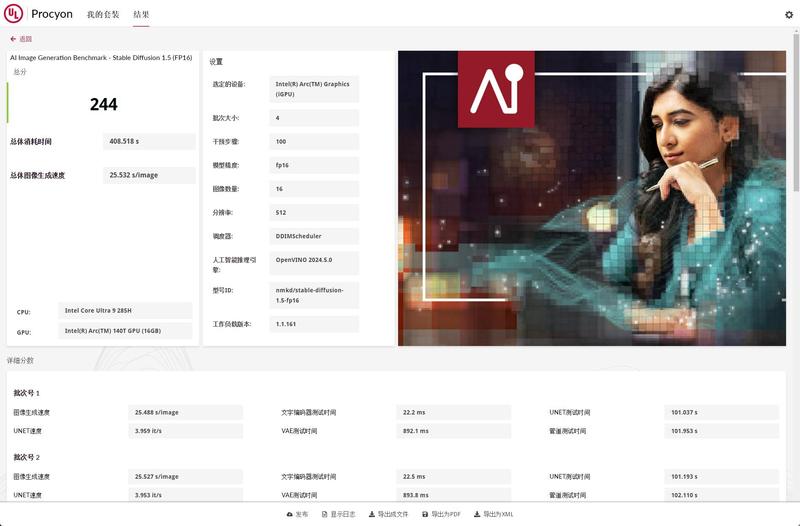Click the GPU value Intel(R) Arc(TM) 140T GPU (16GB)

(x=125, y=331)
